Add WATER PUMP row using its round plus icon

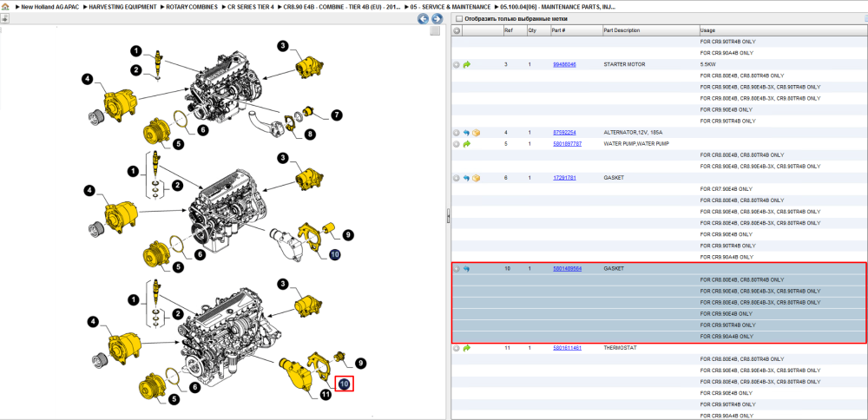click(457, 144)
